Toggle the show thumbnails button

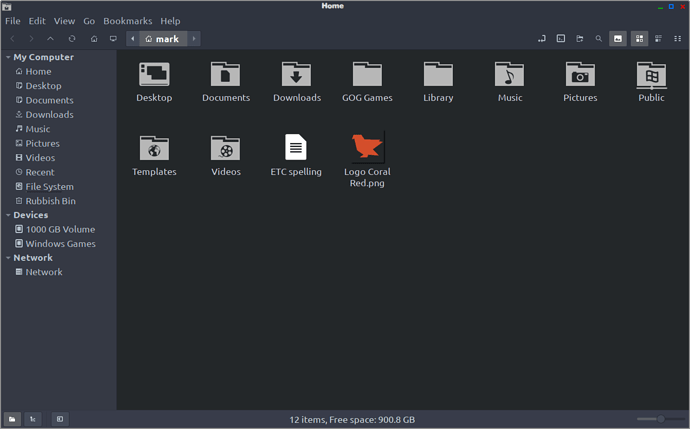click(x=618, y=39)
